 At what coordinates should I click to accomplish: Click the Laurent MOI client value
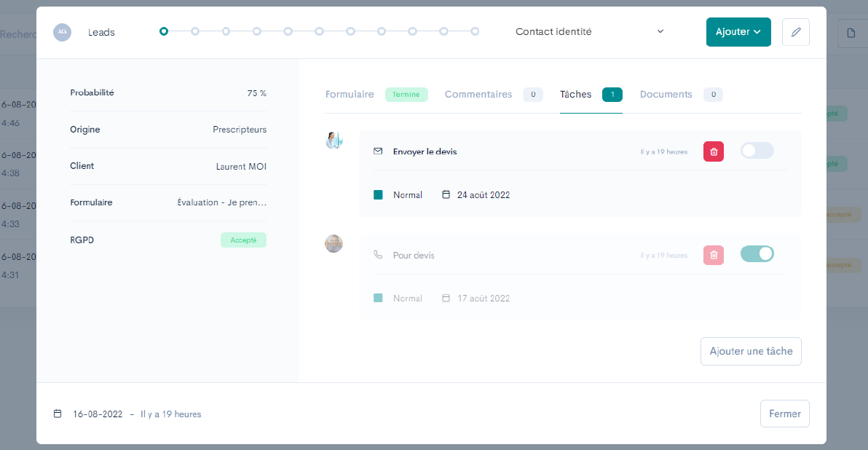241,167
